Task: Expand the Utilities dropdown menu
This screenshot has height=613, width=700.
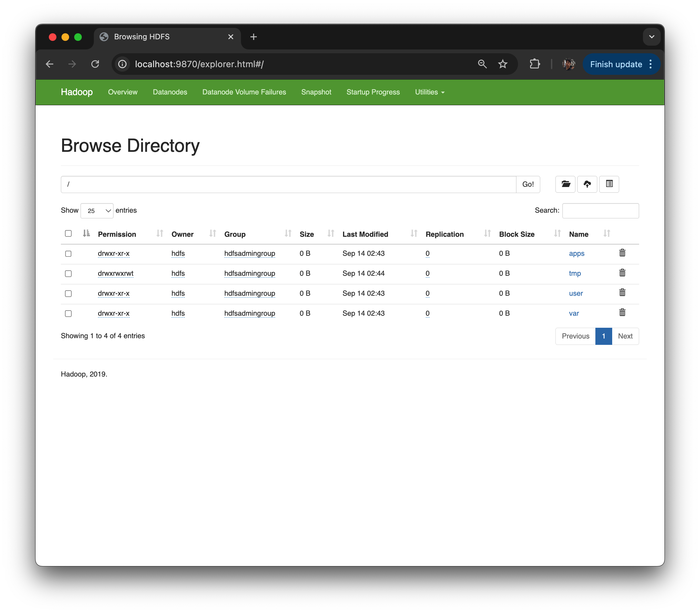Action: click(x=429, y=92)
